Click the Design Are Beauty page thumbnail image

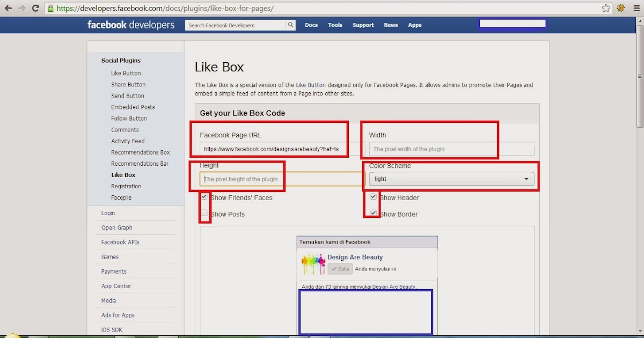point(312,263)
